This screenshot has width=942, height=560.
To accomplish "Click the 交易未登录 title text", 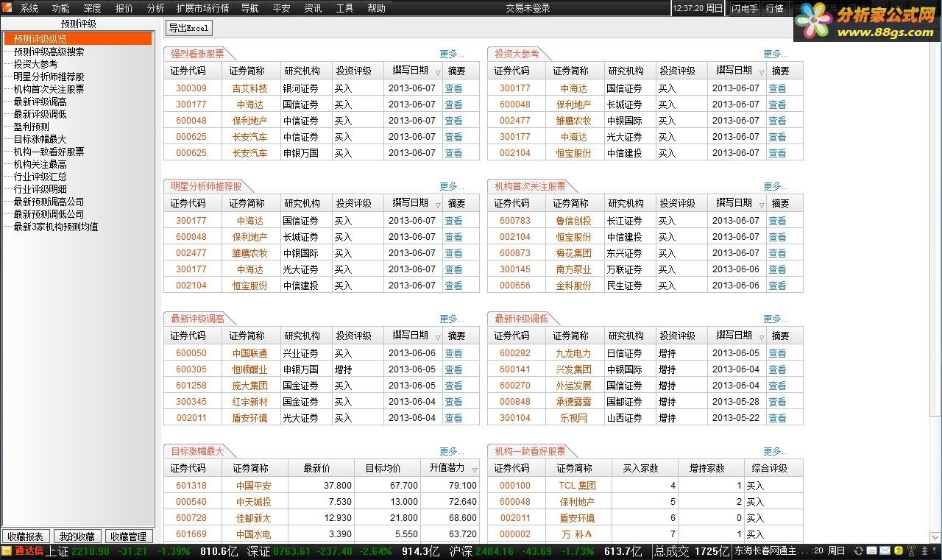I will tap(528, 9).
